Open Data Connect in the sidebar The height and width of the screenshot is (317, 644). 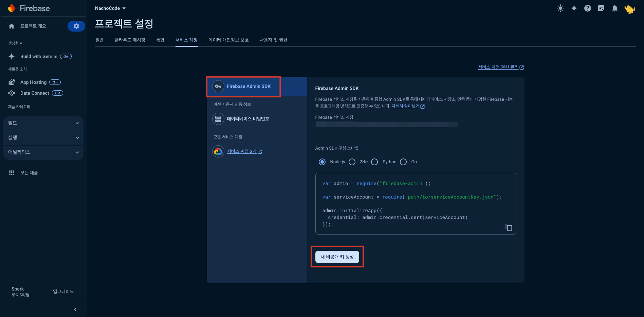[x=35, y=93]
